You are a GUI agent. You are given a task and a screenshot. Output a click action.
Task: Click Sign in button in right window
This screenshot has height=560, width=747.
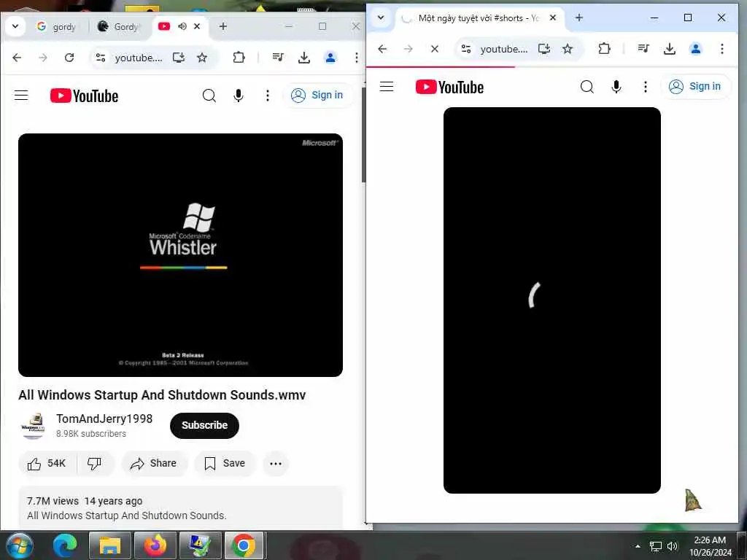click(695, 86)
